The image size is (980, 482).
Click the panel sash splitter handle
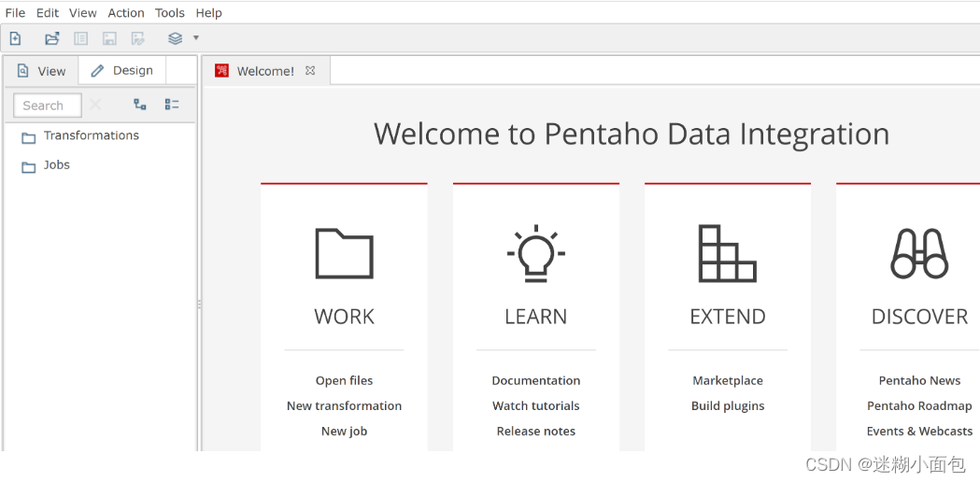[199, 304]
